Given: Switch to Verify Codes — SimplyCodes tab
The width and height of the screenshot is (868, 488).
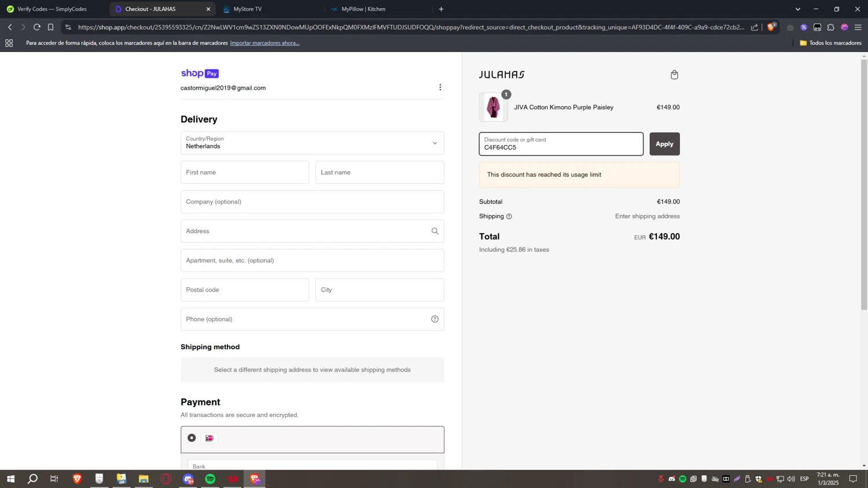Looking at the screenshot, I should tap(52, 9).
